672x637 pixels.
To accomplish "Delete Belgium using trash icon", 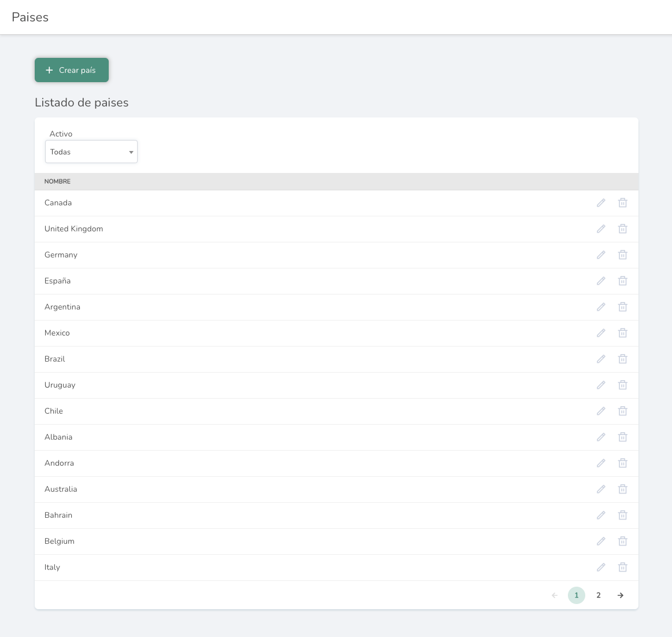I will pyautogui.click(x=623, y=541).
